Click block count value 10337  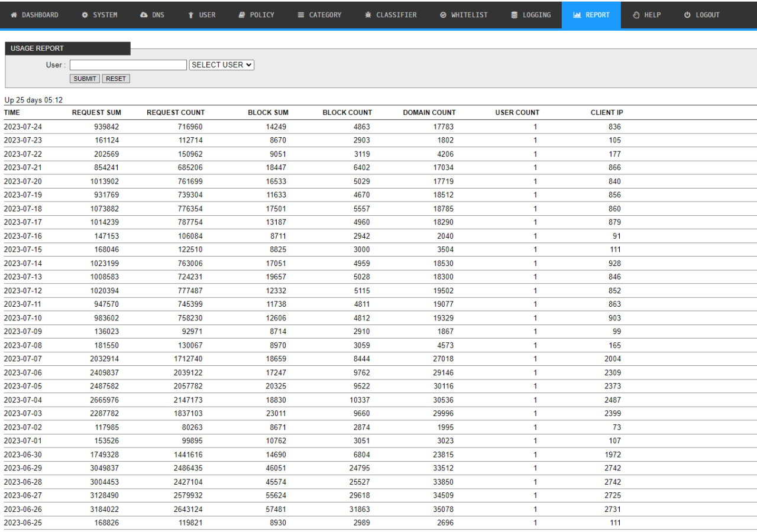click(x=360, y=400)
